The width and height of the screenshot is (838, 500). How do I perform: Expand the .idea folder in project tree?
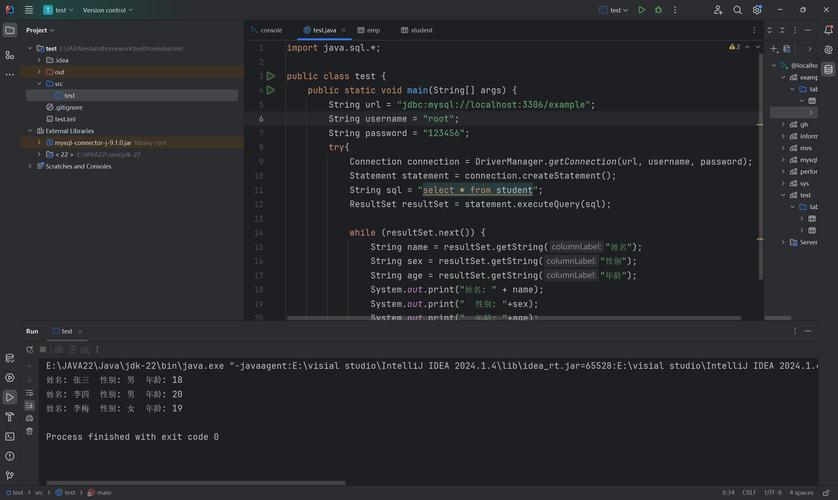[x=39, y=60]
